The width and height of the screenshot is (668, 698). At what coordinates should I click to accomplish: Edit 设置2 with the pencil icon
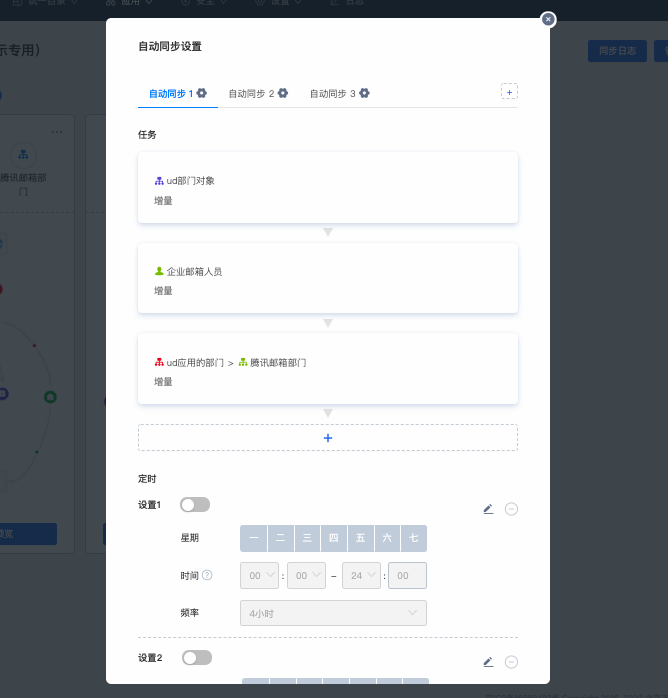coord(488,662)
